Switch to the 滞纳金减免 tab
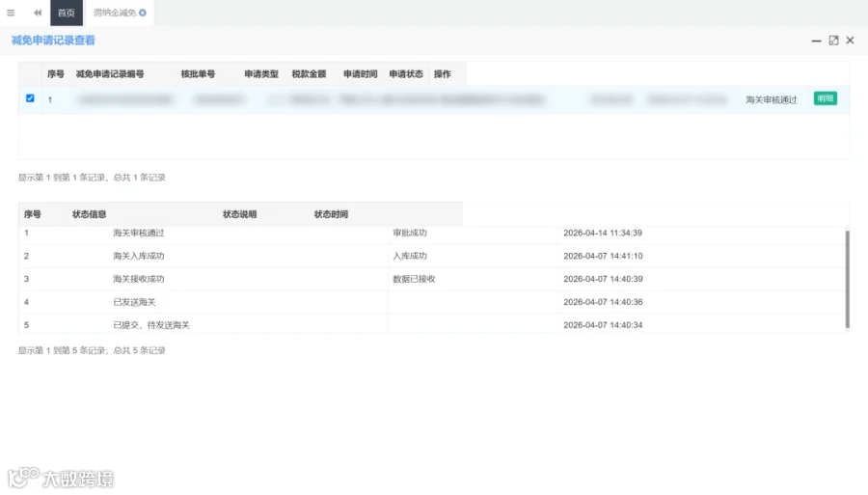The height and width of the screenshot is (495, 868). (x=115, y=13)
